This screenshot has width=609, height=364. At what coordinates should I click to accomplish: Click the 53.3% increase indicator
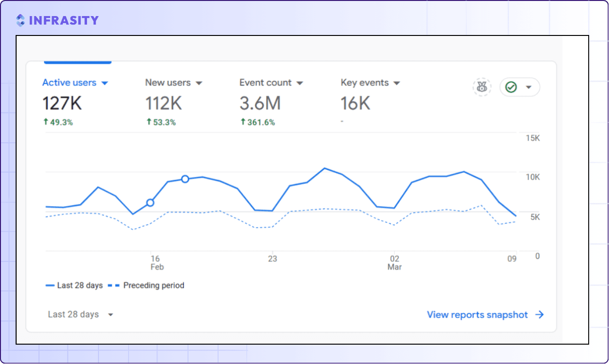(161, 122)
